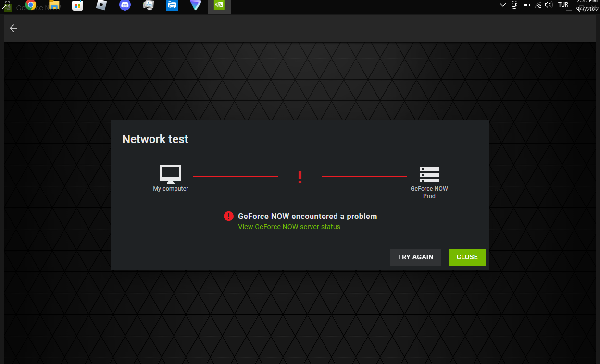Click the TRY AGAIN button
This screenshot has height=364, width=600.
[x=415, y=257]
